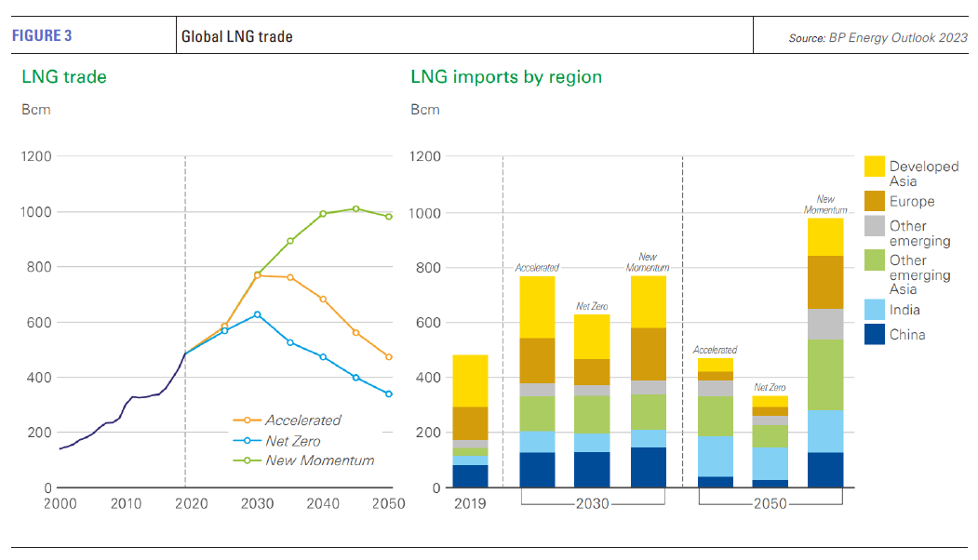Image resolution: width=978 pixels, height=560 pixels.
Task: Click the FIGURE 3 label
Action: coord(42,36)
